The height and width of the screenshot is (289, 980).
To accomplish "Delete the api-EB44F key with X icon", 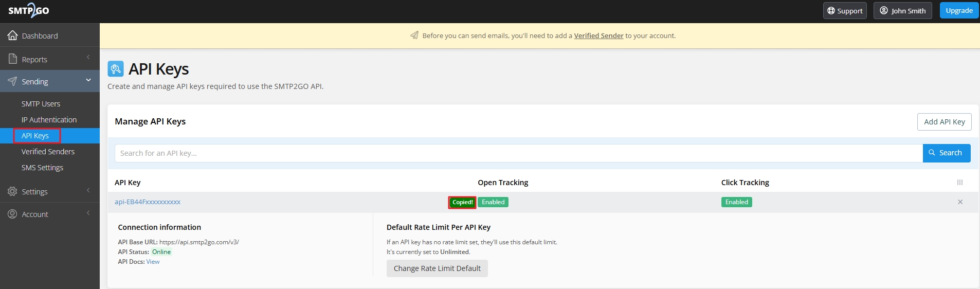I will (x=960, y=202).
